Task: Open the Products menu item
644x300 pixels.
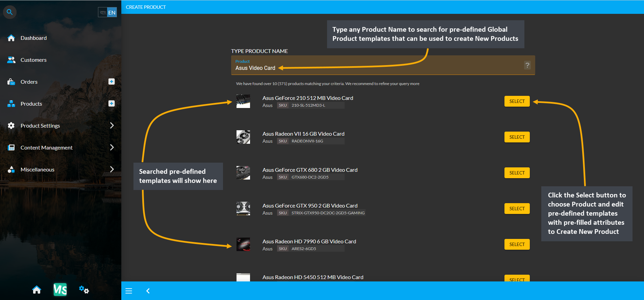Action: (31, 104)
